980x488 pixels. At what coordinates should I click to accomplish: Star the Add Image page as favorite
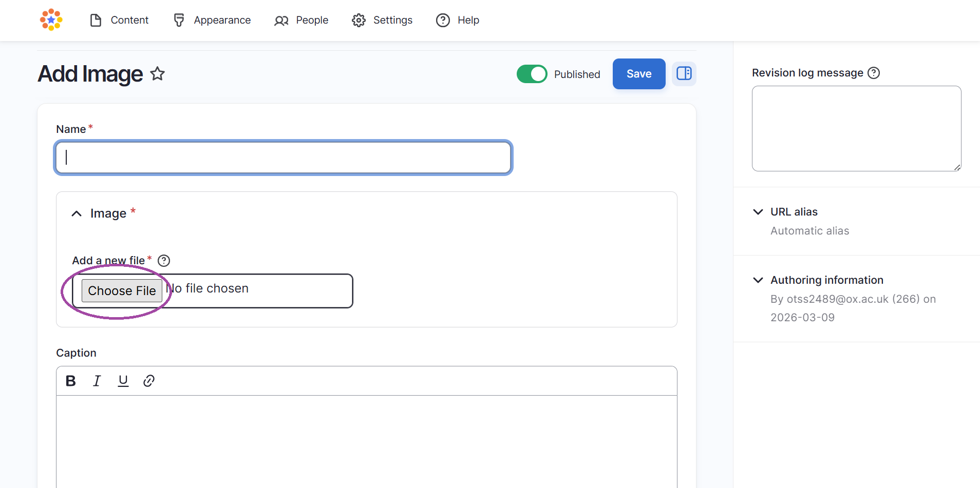point(157,74)
